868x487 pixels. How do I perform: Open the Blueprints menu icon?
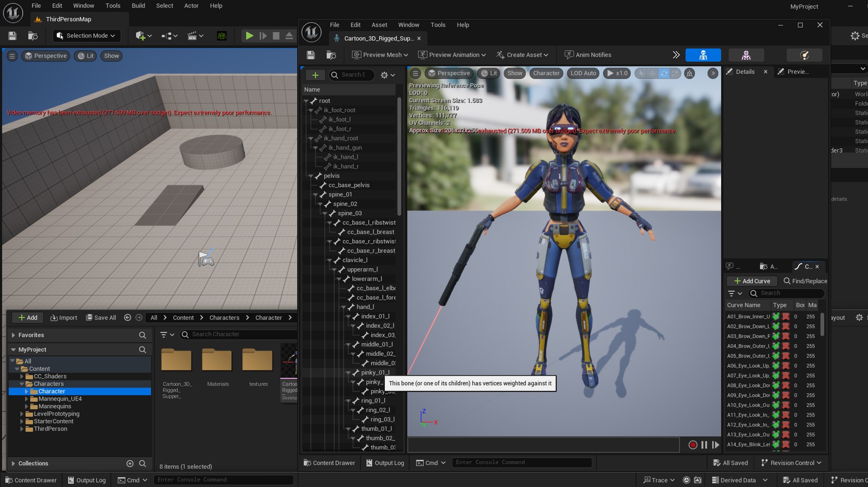(169, 36)
